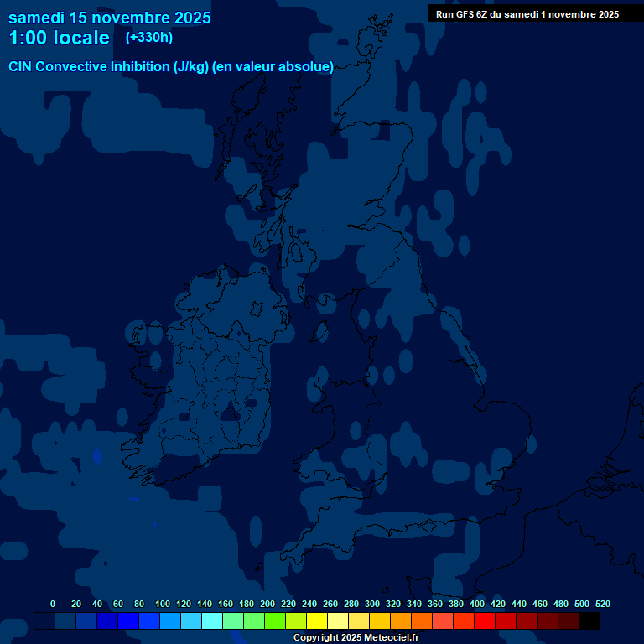Click the 520 legend scale value
Image resolution: width=644 pixels, height=644 pixels.
602,604
